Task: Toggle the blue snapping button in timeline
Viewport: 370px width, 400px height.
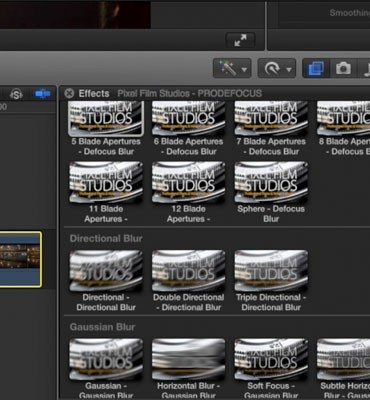Action: 43,94
